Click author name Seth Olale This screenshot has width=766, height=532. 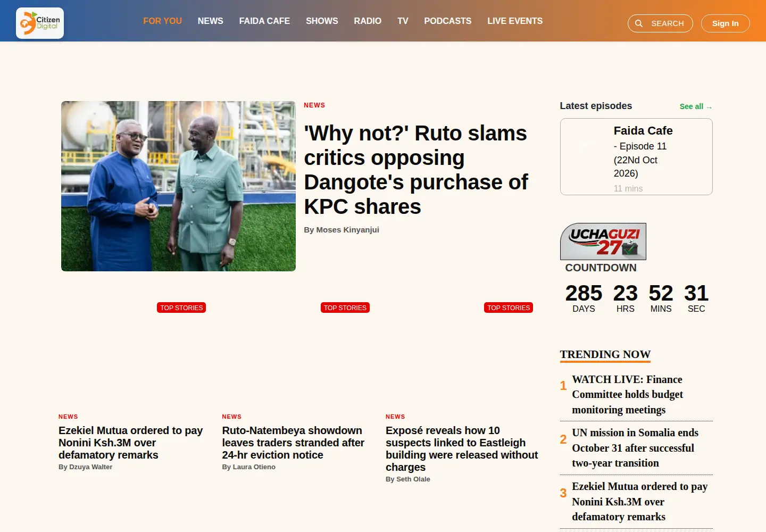coord(413,479)
